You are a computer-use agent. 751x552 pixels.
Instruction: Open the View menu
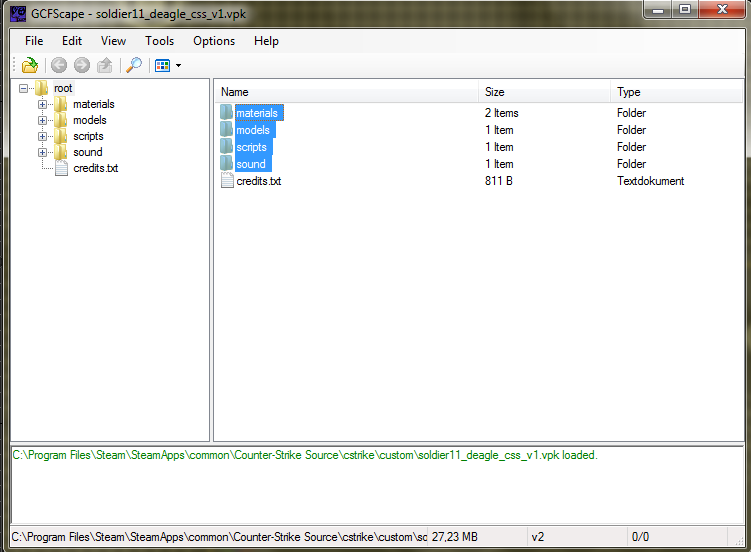click(x=113, y=41)
